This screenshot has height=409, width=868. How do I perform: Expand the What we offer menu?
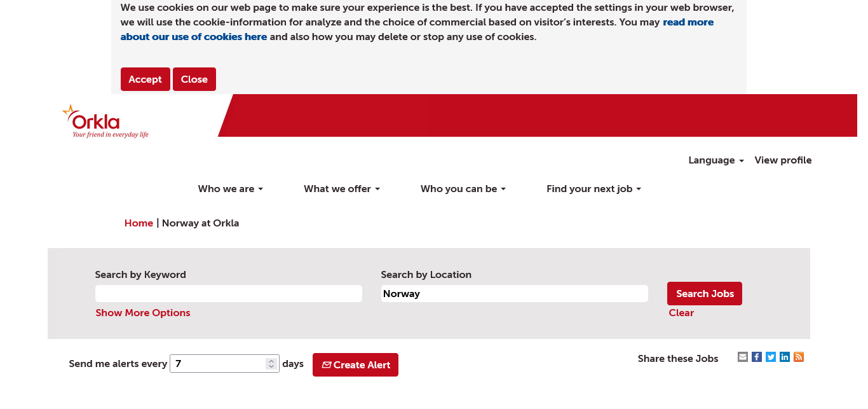(x=341, y=189)
